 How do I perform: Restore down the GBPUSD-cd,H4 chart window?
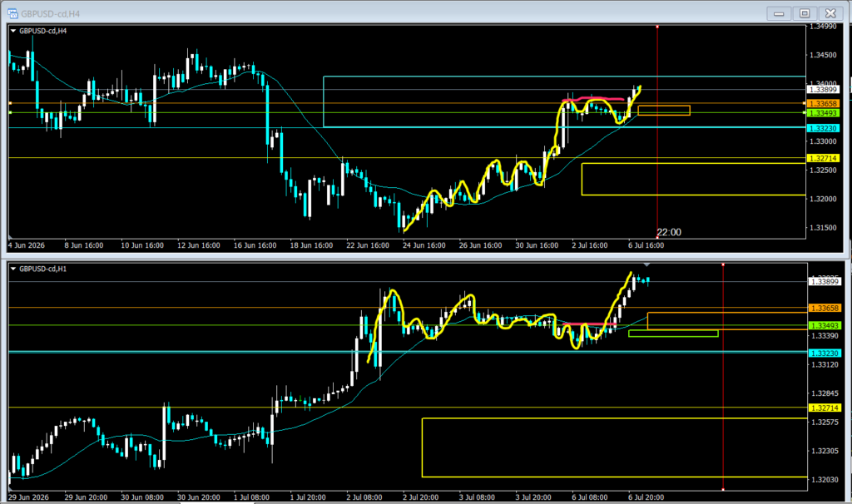(x=805, y=13)
